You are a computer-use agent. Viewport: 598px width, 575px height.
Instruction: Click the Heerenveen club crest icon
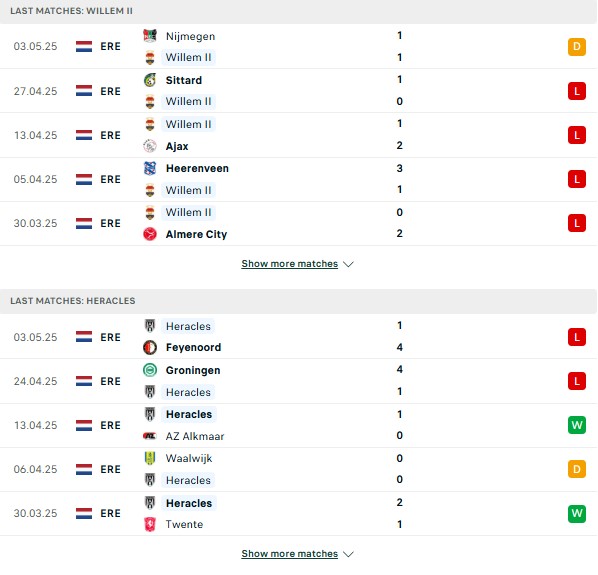pyautogui.click(x=150, y=168)
